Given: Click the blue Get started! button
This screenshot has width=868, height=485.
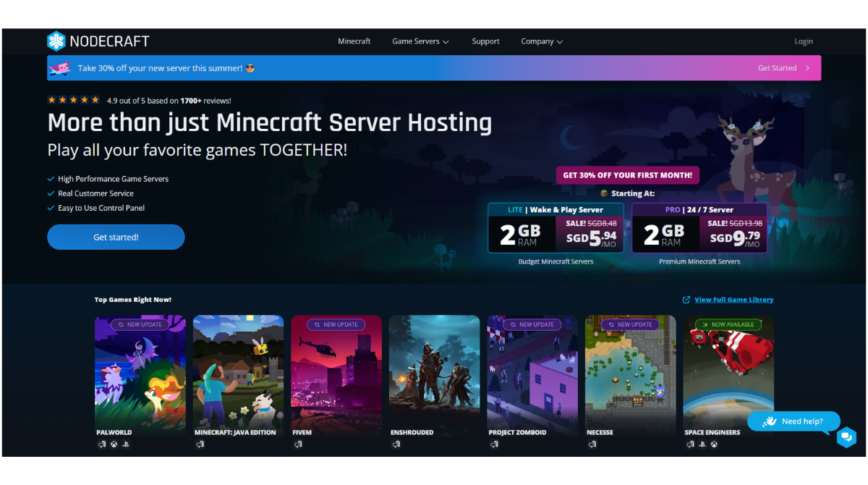Looking at the screenshot, I should click(116, 237).
